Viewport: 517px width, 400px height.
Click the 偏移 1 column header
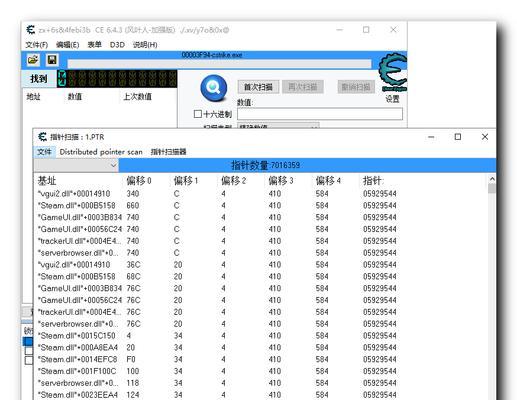[186, 181]
